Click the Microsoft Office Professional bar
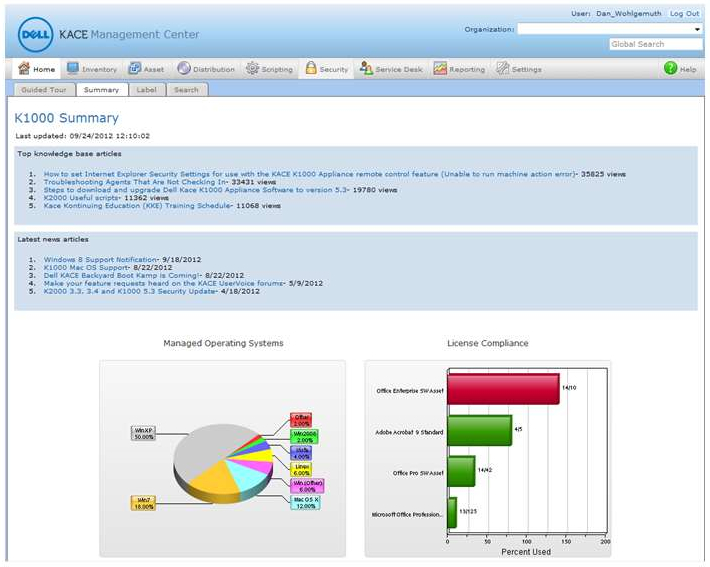Image resolution: width=710 pixels, height=567 pixels. (452, 513)
